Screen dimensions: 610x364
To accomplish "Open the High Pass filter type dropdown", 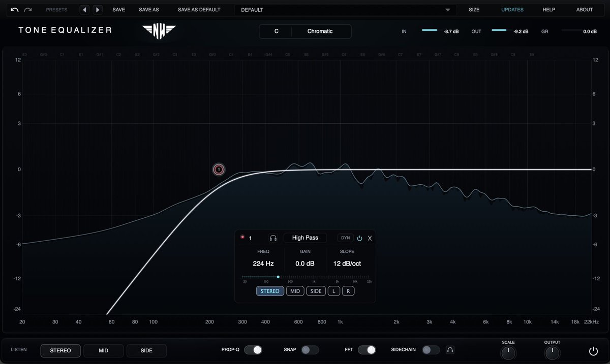I will click(305, 238).
